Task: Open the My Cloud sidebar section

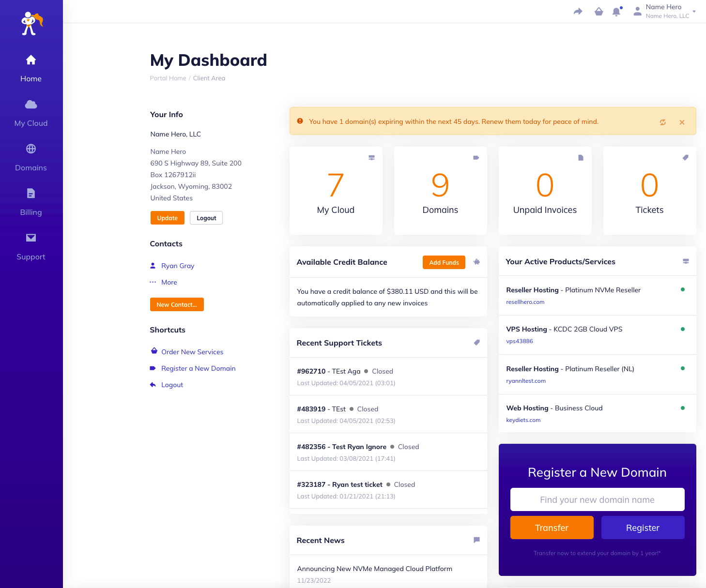Action: coord(31,113)
